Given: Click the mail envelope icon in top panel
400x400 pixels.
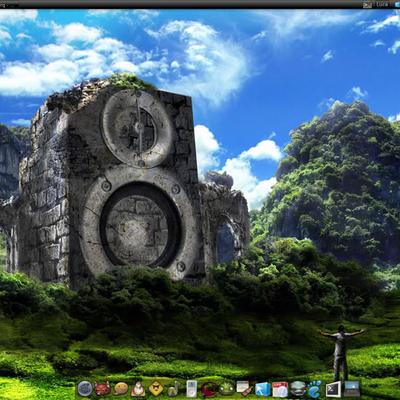Looking at the screenshot, I should (x=368, y=4).
